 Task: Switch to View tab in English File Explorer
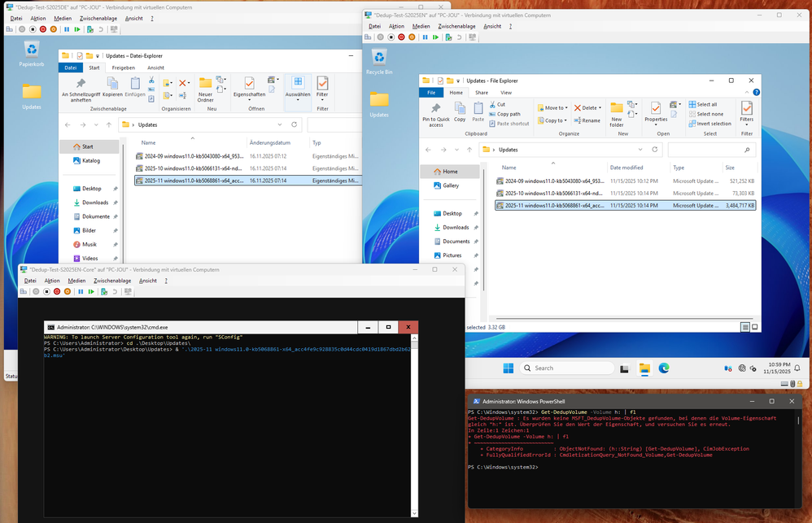(506, 93)
